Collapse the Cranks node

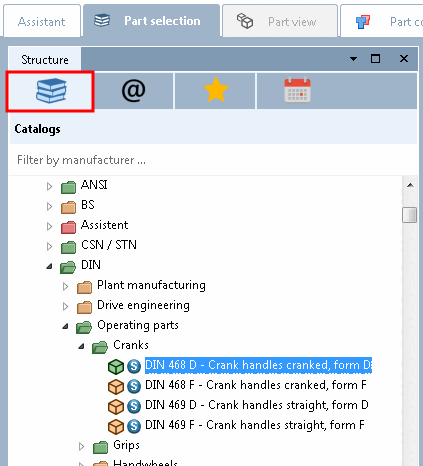coord(81,346)
